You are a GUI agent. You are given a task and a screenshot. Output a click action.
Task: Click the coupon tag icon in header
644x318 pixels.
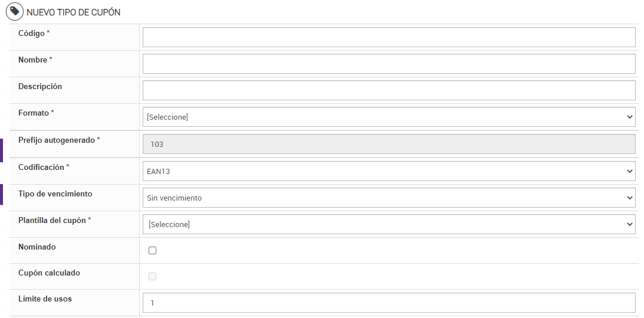click(14, 12)
